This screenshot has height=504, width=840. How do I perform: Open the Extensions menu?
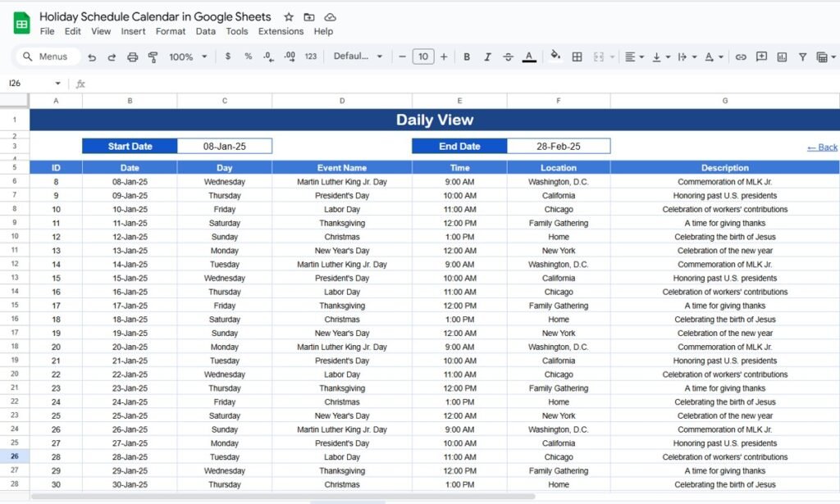pyautogui.click(x=281, y=31)
